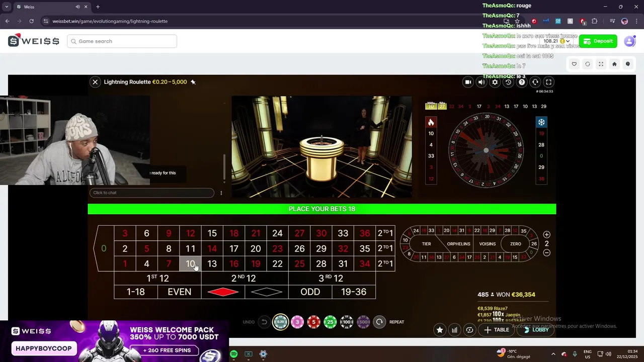Click the Spotify icon in taskbar
This screenshot has height=362, width=644.
234,354
